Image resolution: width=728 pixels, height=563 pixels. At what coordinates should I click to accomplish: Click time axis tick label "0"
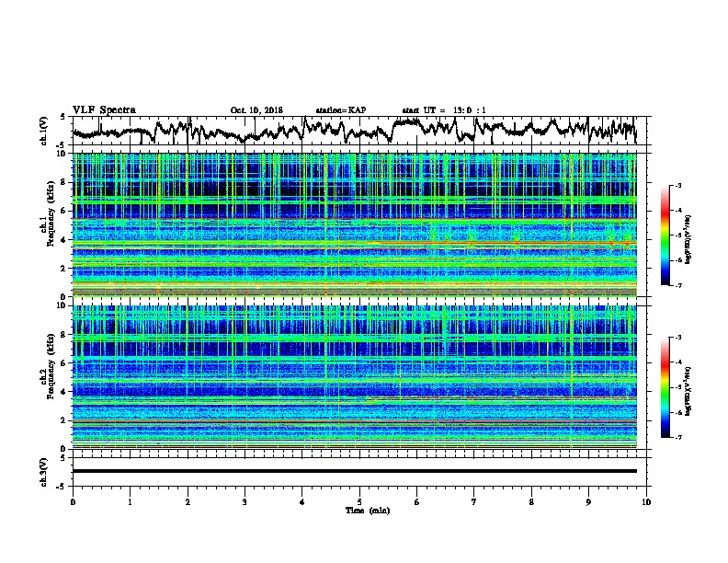pyautogui.click(x=73, y=502)
